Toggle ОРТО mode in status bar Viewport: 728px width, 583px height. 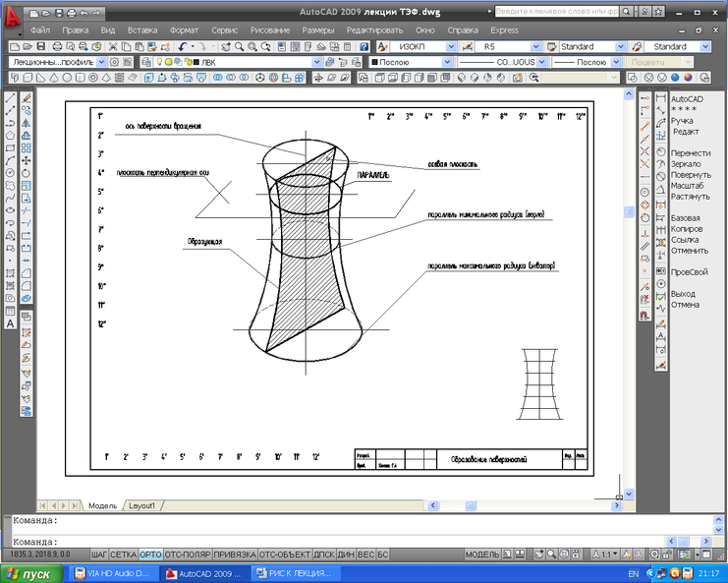point(150,554)
